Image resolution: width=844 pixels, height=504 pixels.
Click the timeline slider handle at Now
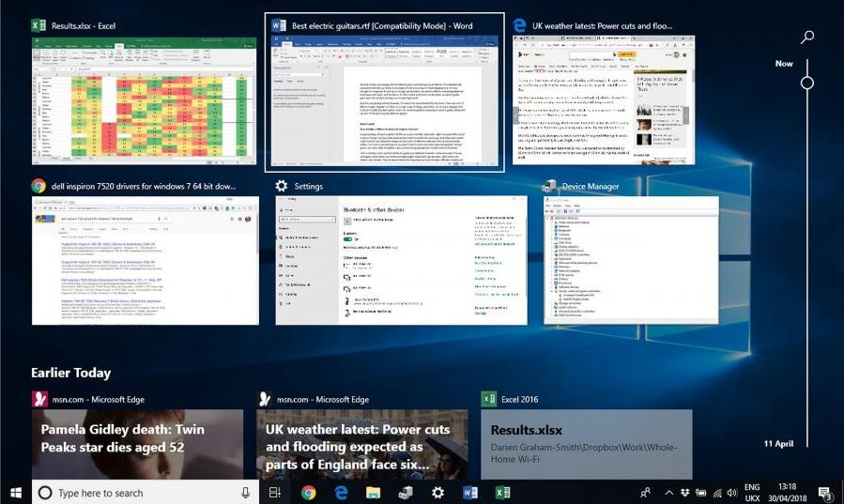[806, 84]
